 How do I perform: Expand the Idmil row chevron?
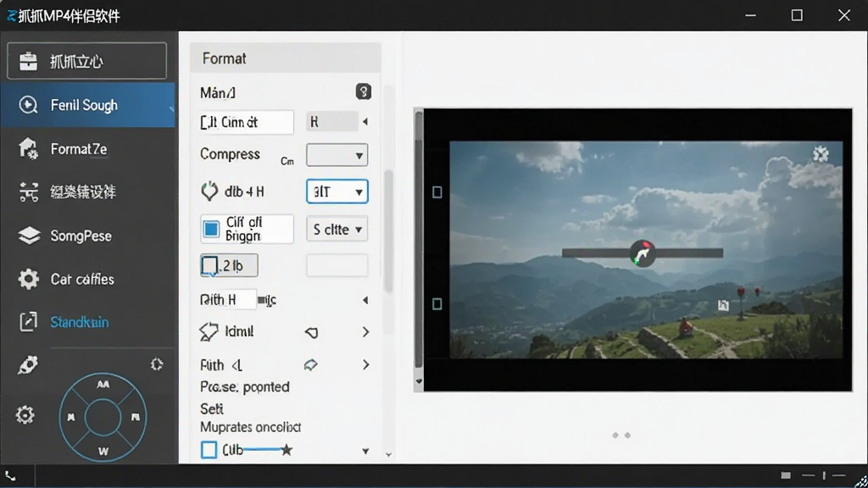point(366,332)
